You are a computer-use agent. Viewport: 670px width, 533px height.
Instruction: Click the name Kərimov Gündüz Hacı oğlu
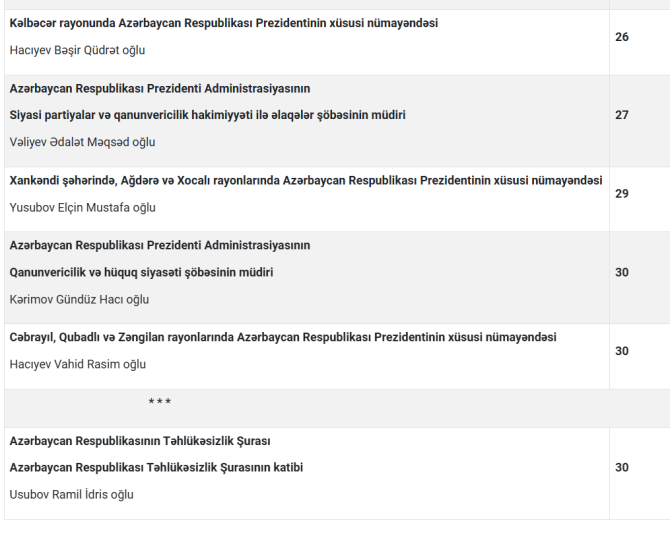[79, 300]
